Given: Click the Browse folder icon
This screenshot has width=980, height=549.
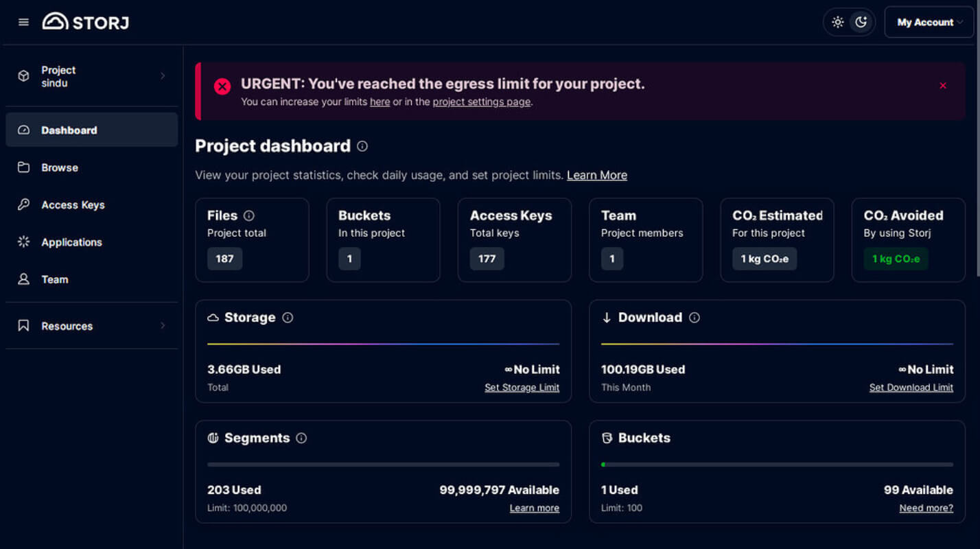Looking at the screenshot, I should (x=23, y=167).
